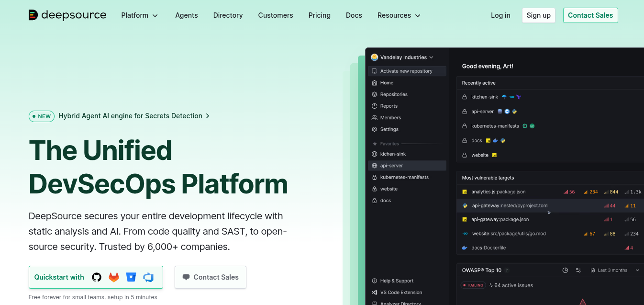Open the Pricing page
This screenshot has width=644, height=305.
pos(320,15)
